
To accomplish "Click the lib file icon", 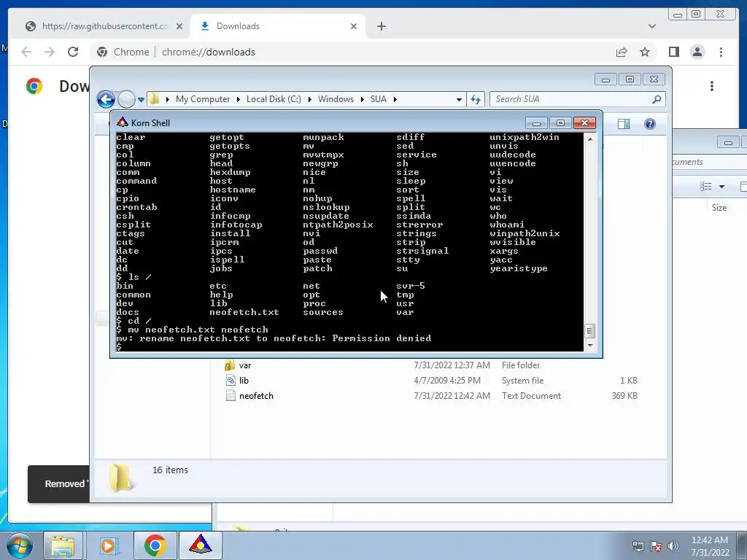I will (231, 380).
